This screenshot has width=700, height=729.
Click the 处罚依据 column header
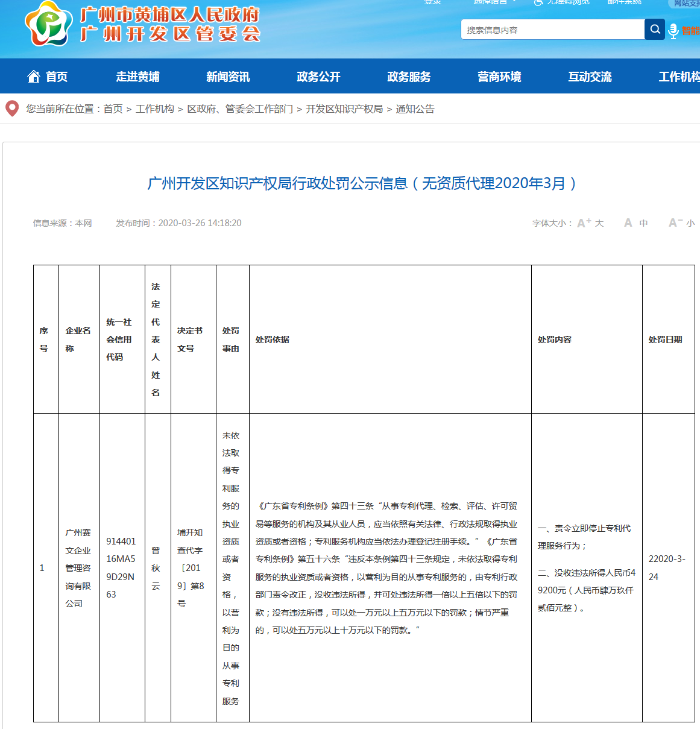[390, 339]
